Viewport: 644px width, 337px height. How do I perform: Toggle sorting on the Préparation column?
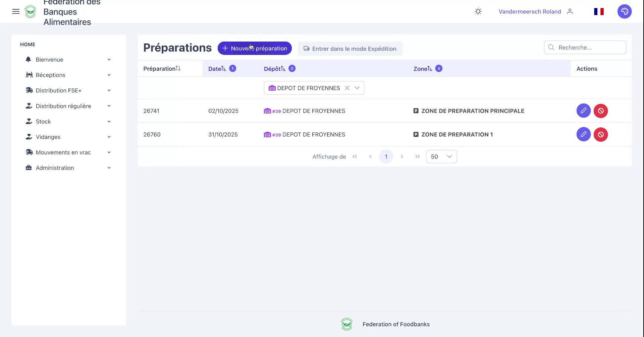pos(178,68)
